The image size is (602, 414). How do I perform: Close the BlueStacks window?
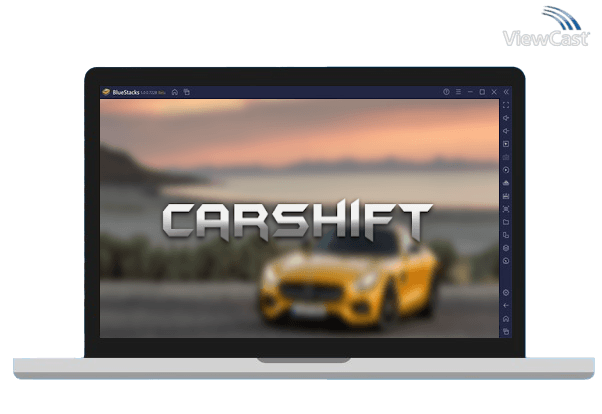point(494,92)
